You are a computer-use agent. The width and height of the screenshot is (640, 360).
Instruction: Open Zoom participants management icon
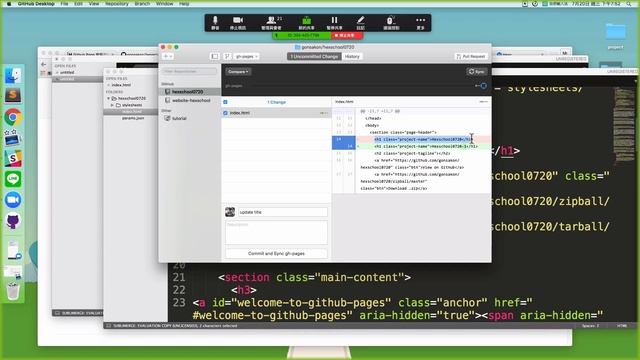(x=271, y=23)
